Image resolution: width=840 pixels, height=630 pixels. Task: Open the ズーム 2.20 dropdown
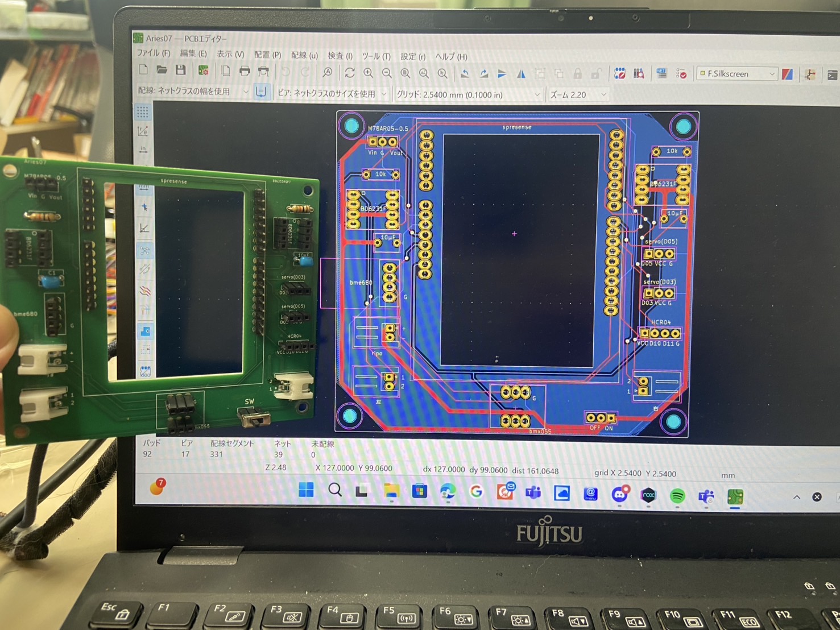point(578,94)
